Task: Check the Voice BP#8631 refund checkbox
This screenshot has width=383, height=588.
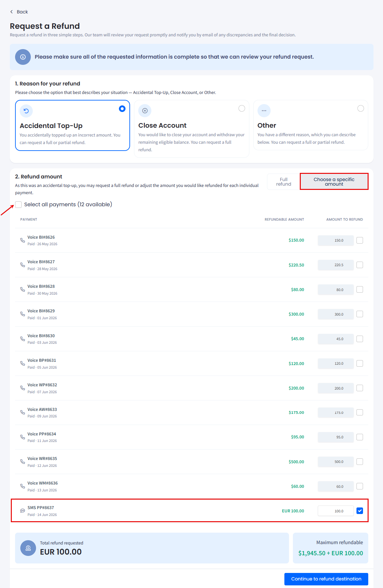Action: (360, 363)
